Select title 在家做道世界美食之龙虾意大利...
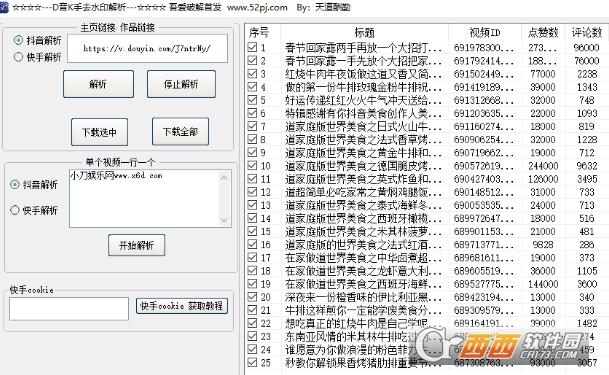 click(x=364, y=271)
